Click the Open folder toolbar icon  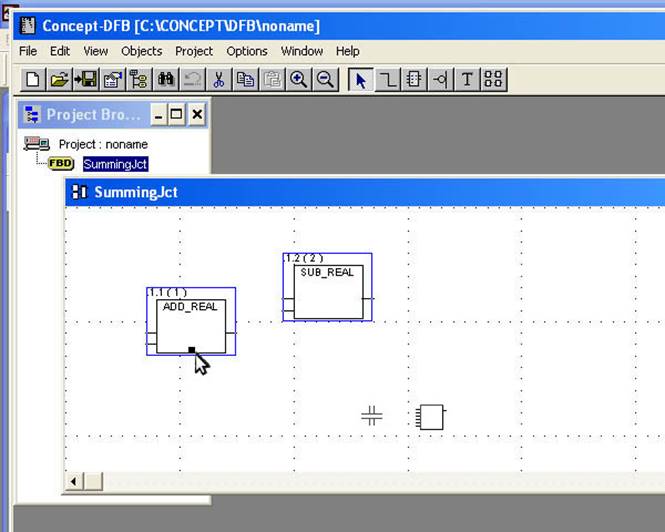coord(59,79)
